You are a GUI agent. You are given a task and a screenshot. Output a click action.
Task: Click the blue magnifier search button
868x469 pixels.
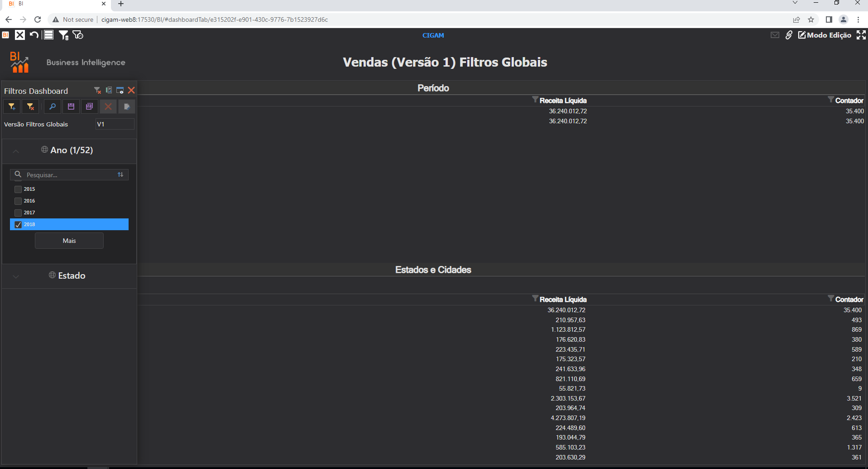(x=53, y=106)
